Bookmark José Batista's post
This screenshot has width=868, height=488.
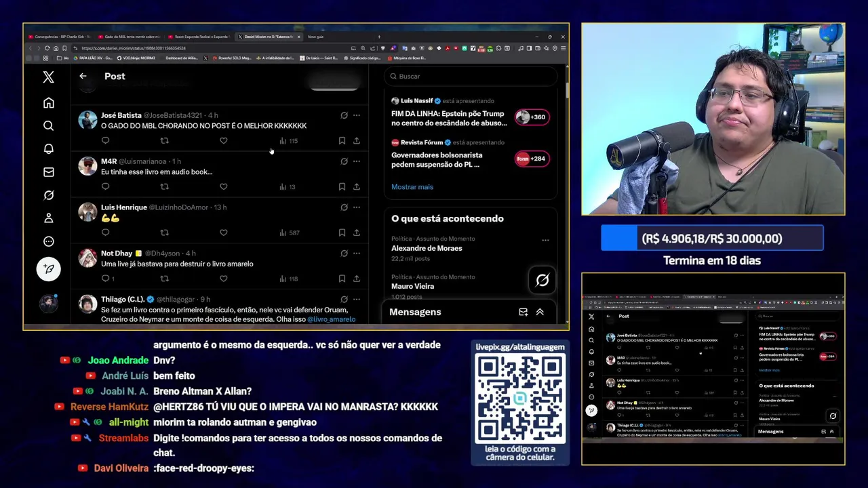[342, 141]
